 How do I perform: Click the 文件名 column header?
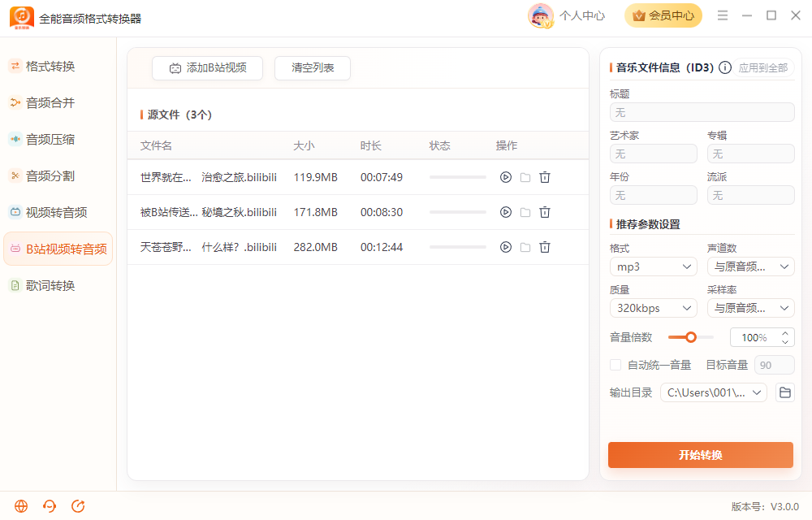156,145
